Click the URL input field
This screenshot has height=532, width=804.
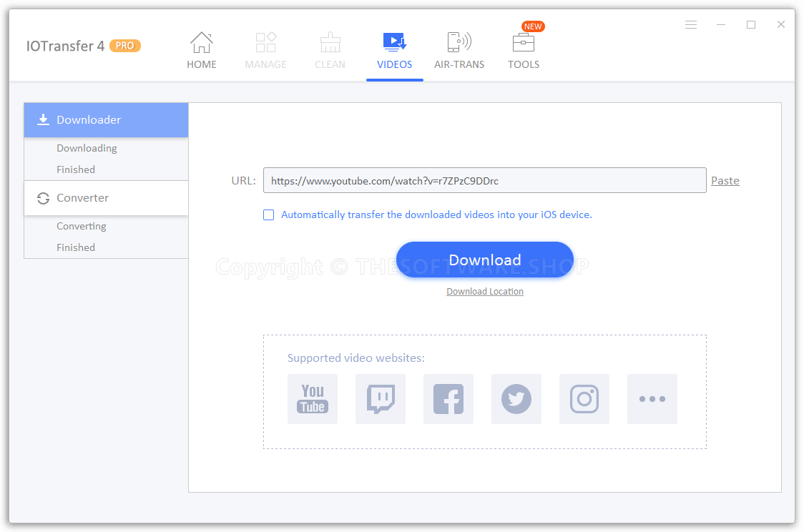484,180
